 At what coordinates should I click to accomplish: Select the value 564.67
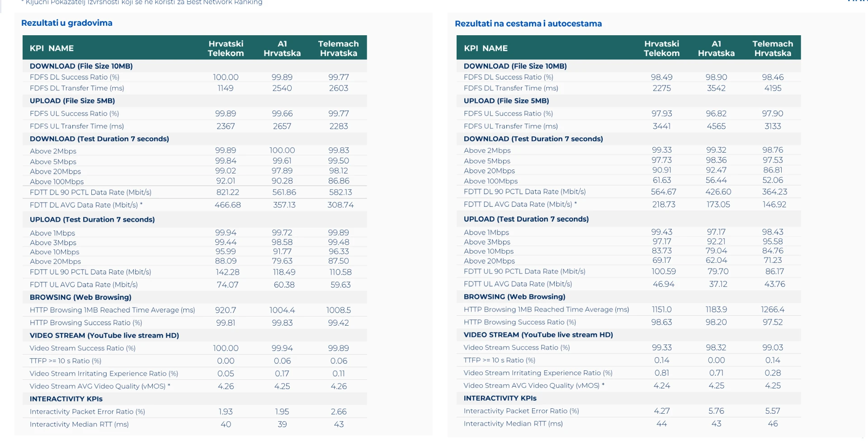pyautogui.click(x=664, y=192)
